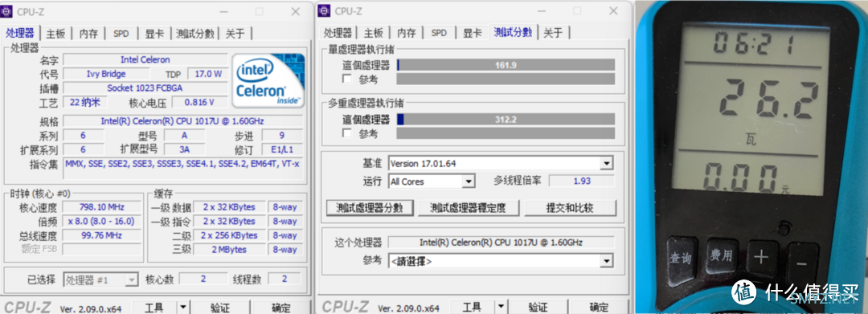Open 关于 tab in right CPU-Z window

click(552, 33)
